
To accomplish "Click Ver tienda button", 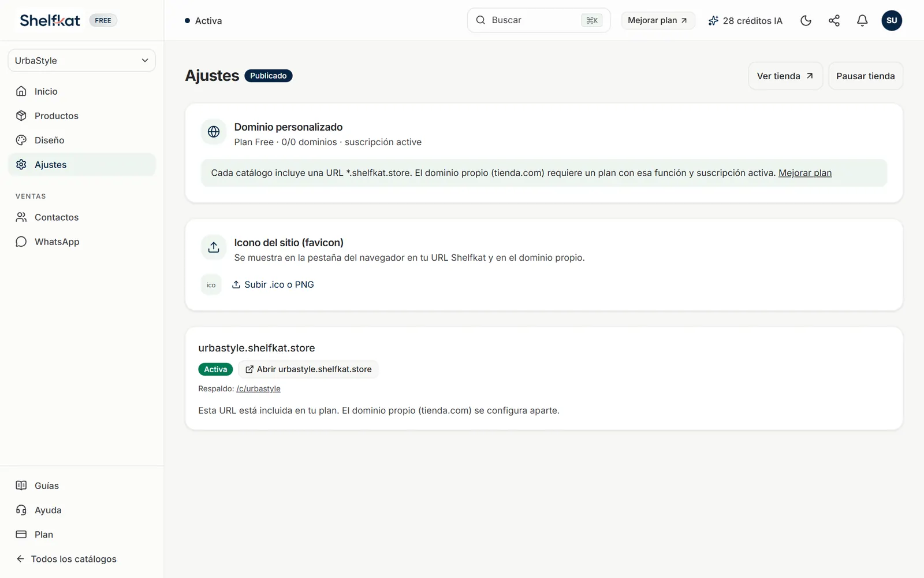I will point(785,76).
